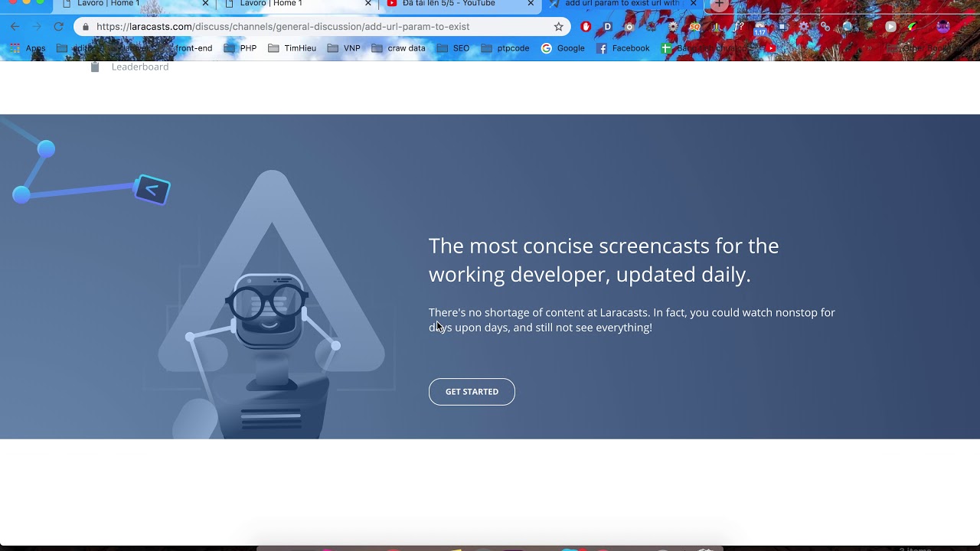The width and height of the screenshot is (980, 551).
Task: Expand the craw data bookmarks folder
Action: (x=398, y=48)
